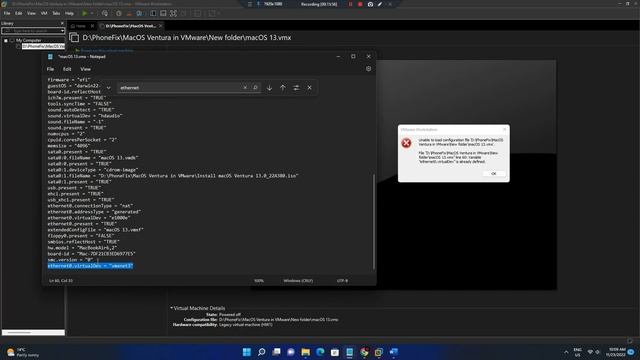640x360 pixels.
Task: Expand the replace chevron beside find field
Action: coord(108,87)
